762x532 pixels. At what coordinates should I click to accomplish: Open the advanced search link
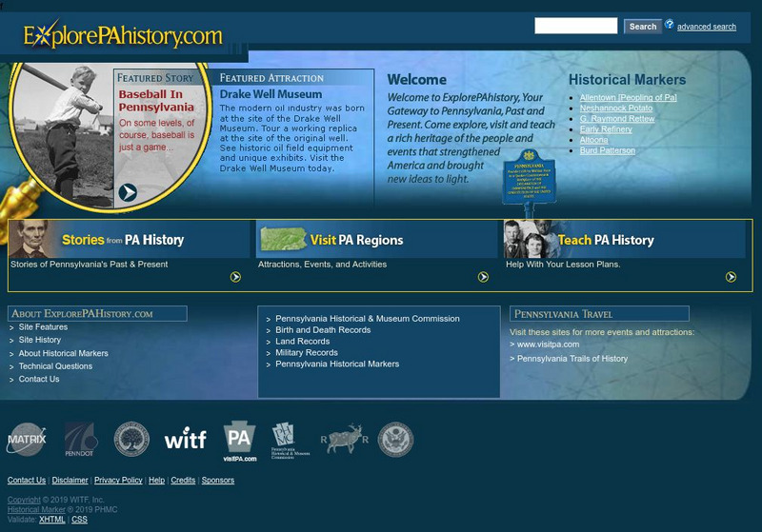coord(707,27)
